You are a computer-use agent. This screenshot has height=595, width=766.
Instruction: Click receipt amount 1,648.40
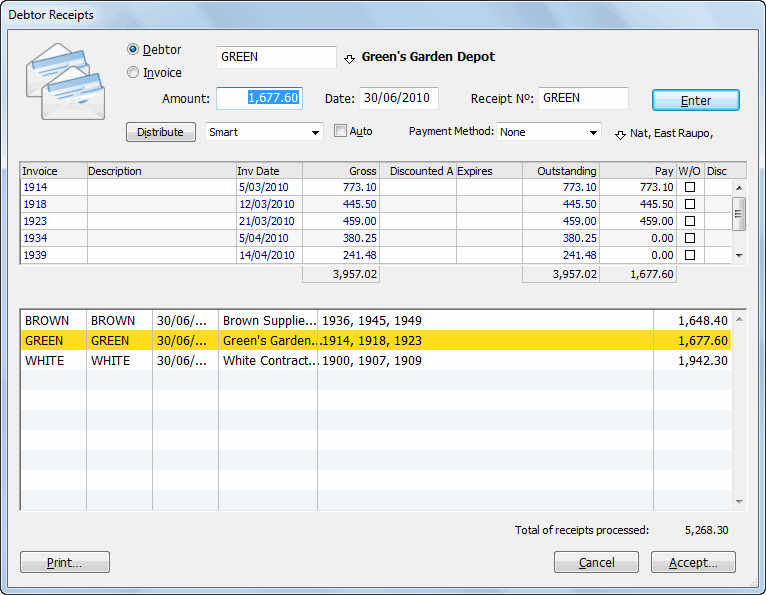(x=702, y=320)
